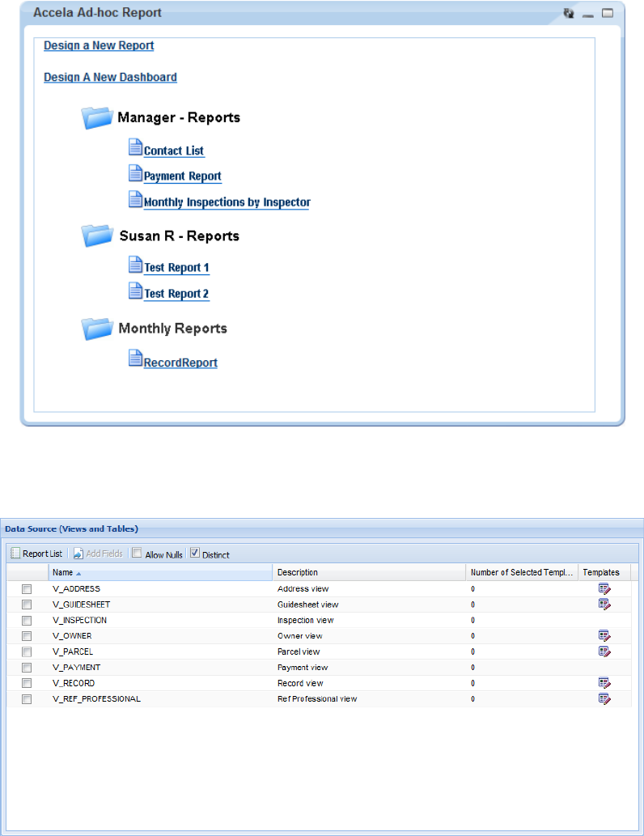Open Test Report 1
The width and height of the screenshot is (644, 836).
pos(176,268)
